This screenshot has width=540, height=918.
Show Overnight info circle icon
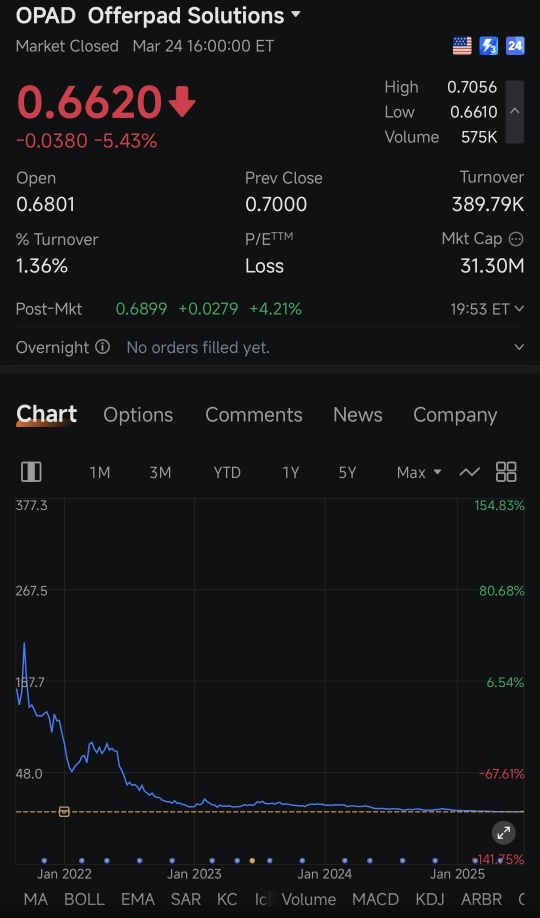[x=102, y=347]
